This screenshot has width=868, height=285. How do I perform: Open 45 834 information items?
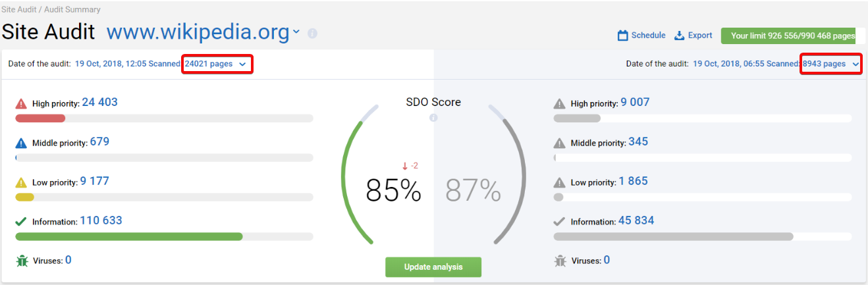coord(636,220)
